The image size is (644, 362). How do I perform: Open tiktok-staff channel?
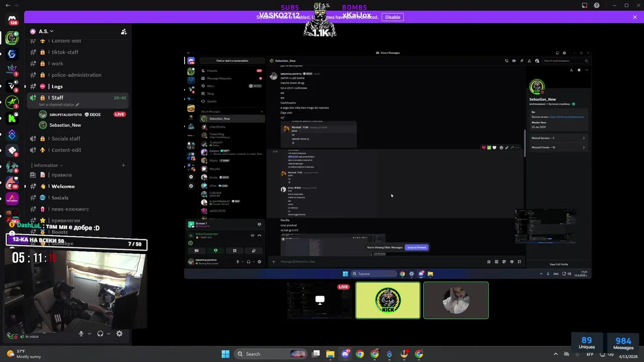point(78,52)
